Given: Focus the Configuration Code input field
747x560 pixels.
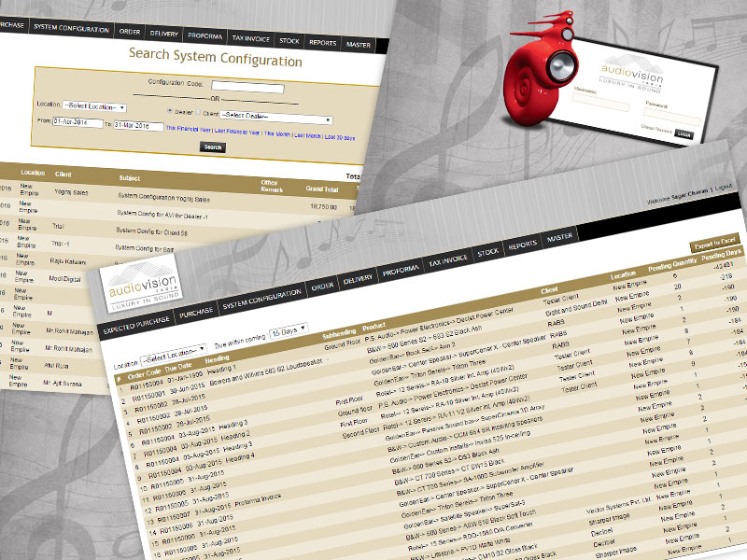Looking at the screenshot, I should click(x=247, y=87).
